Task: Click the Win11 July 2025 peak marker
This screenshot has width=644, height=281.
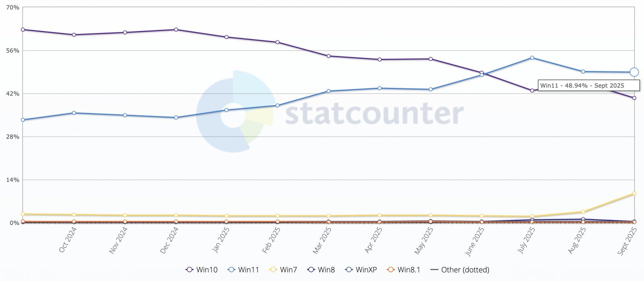Action: tap(532, 58)
